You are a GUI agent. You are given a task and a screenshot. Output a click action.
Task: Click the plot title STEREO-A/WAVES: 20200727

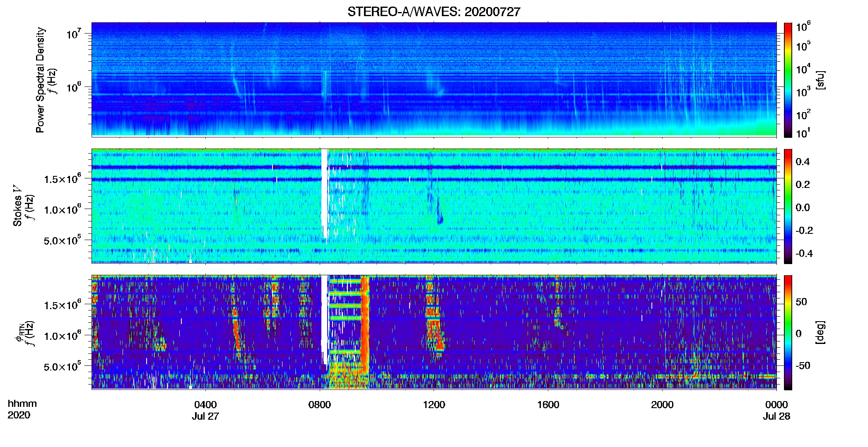[434, 12]
